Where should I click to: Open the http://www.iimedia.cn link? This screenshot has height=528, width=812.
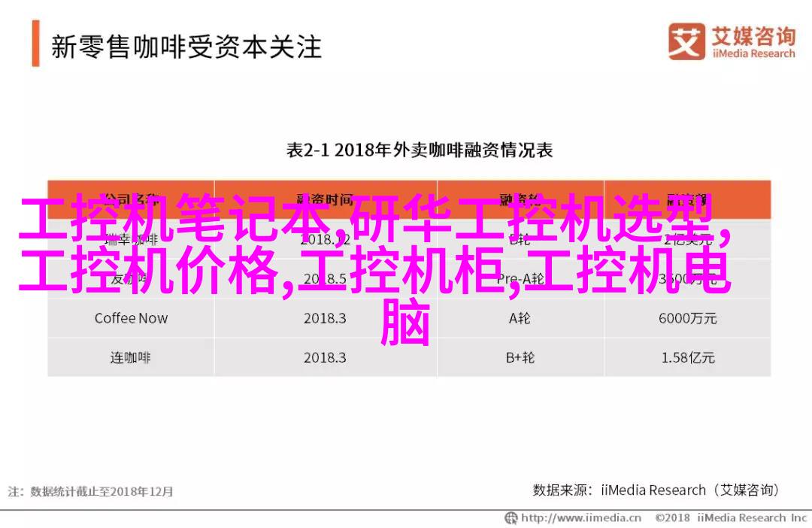click(x=581, y=517)
